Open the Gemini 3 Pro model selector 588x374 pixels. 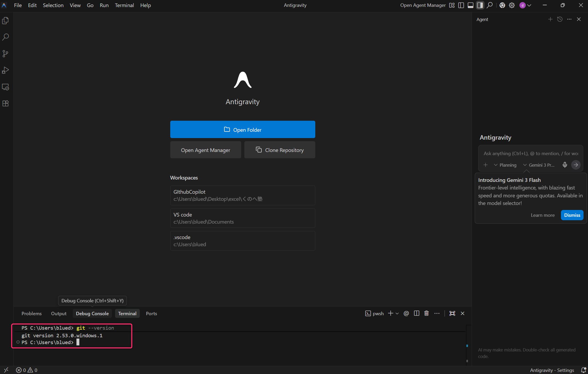[539, 165]
